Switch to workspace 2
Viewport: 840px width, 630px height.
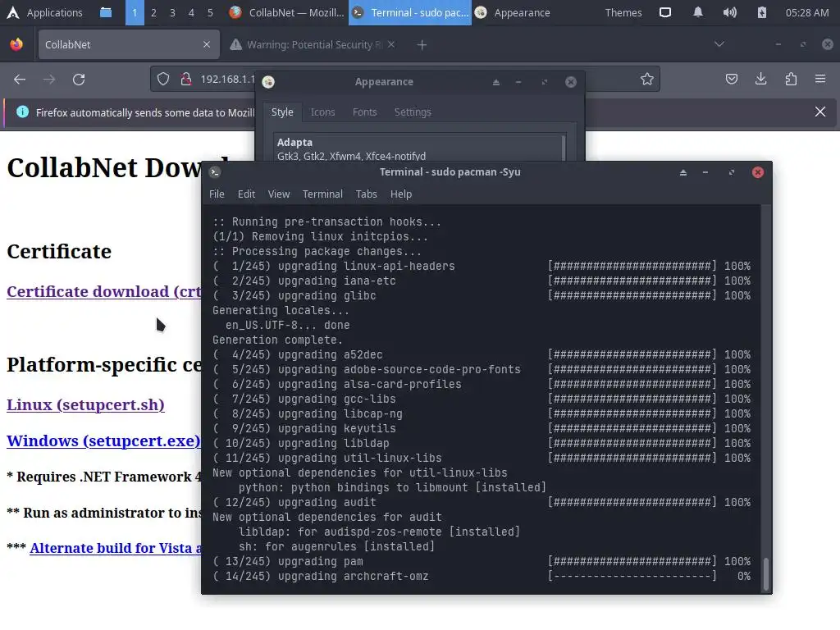[x=153, y=12]
